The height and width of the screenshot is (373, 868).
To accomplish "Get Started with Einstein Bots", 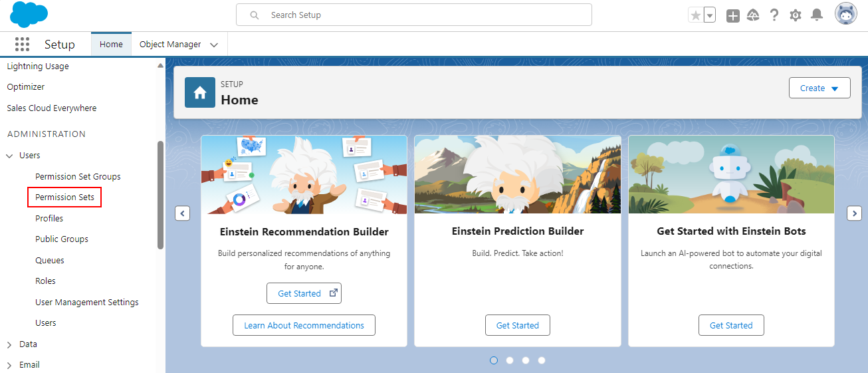I will 731,325.
